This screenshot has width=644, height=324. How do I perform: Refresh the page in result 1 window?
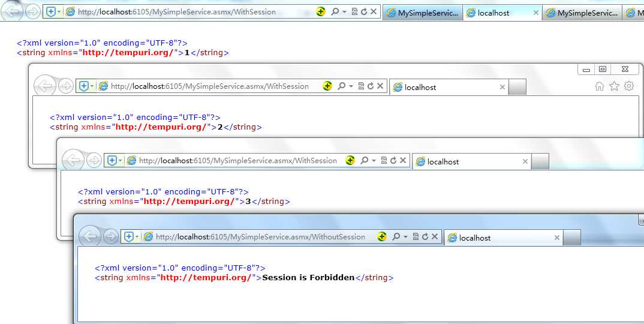coord(364,12)
